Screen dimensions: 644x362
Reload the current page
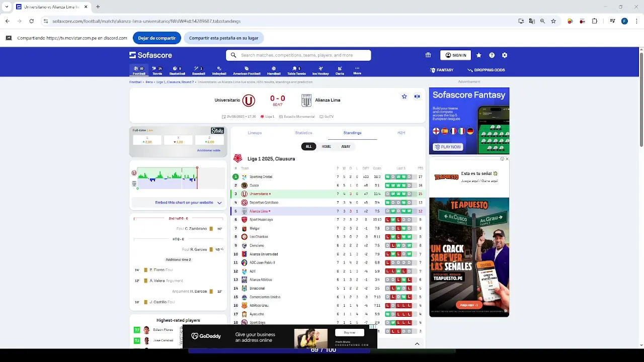[31, 21]
